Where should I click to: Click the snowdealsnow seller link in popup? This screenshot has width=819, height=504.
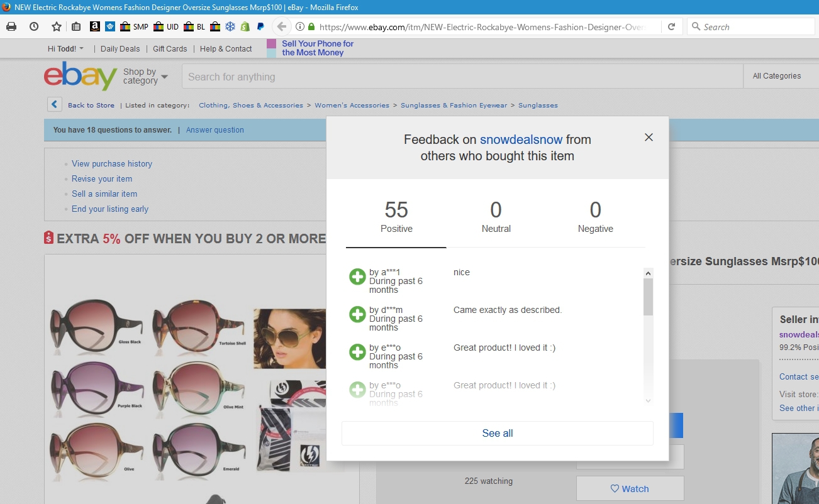[521, 140]
